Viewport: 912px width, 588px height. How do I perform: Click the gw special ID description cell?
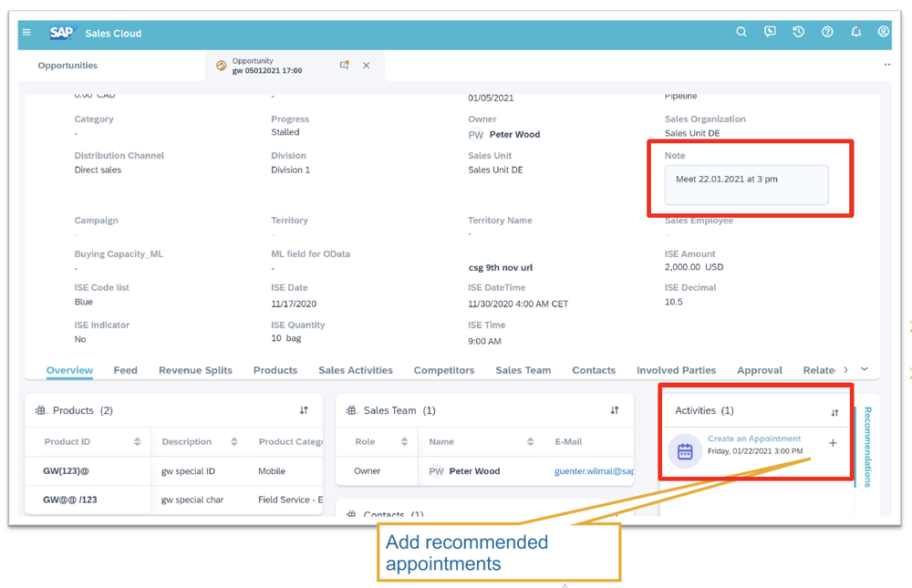coord(189,471)
